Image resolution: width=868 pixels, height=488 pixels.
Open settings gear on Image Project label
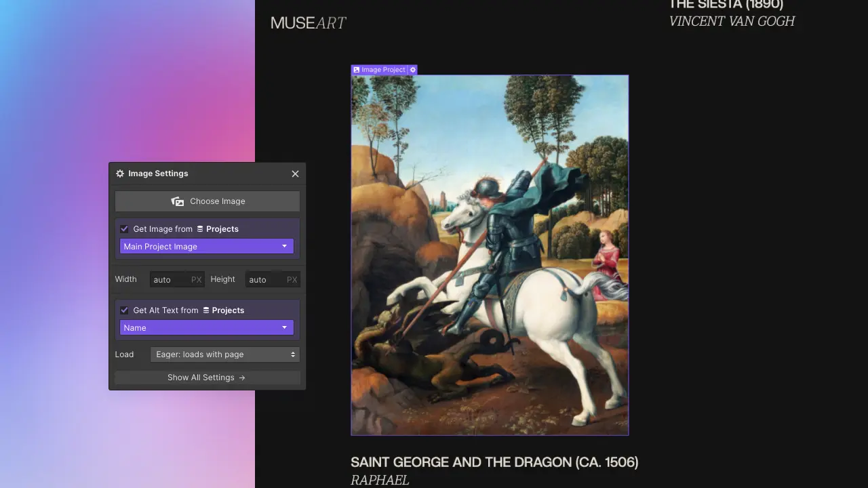click(x=413, y=70)
